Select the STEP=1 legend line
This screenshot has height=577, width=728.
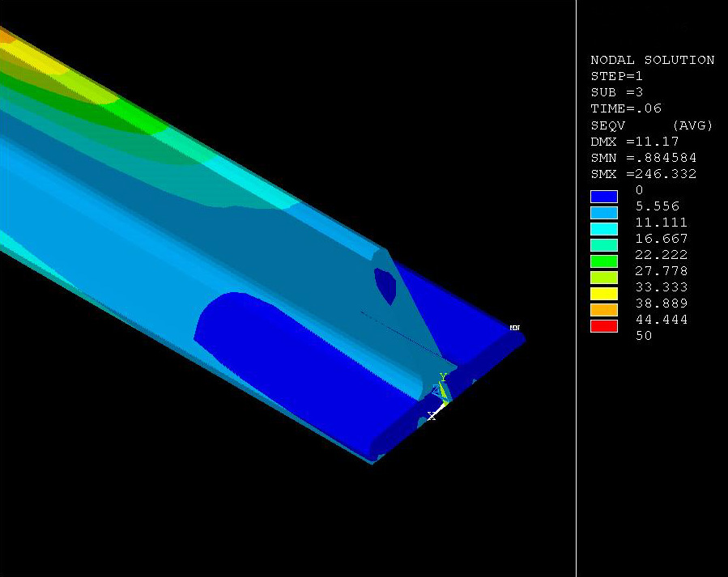pos(616,76)
